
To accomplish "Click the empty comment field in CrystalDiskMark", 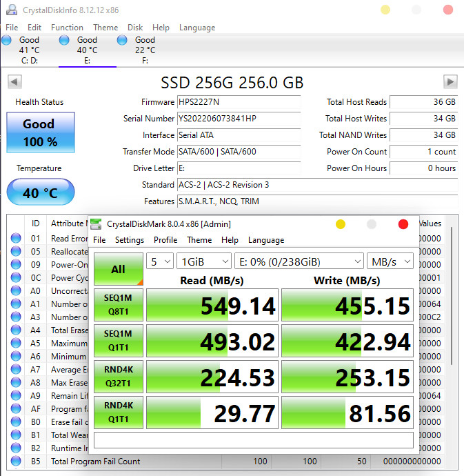I will 254,440.
